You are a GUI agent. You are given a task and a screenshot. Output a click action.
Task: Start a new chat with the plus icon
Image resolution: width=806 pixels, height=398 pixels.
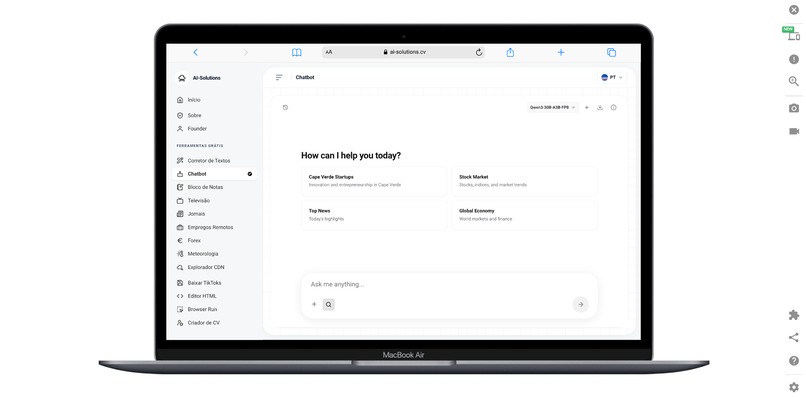[x=587, y=107]
